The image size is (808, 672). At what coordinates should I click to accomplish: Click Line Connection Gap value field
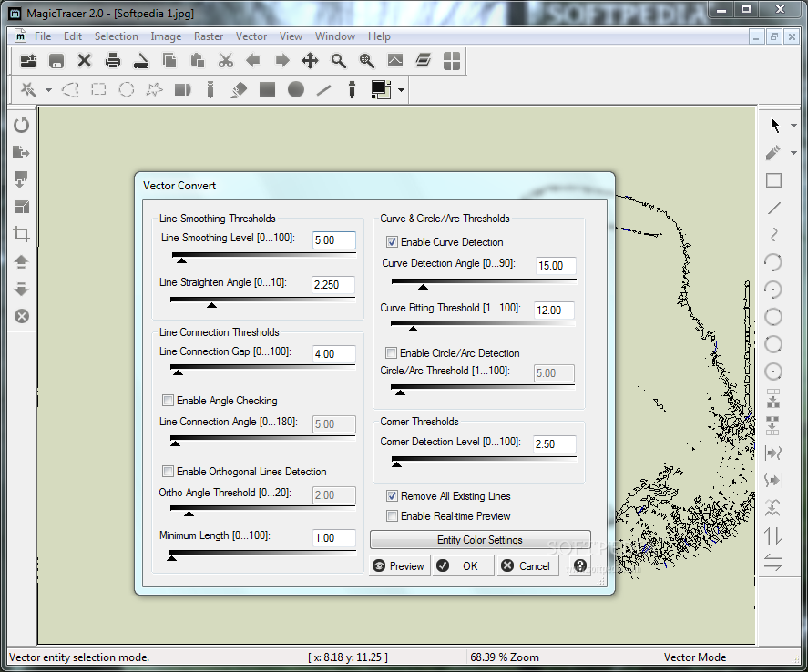(x=334, y=354)
